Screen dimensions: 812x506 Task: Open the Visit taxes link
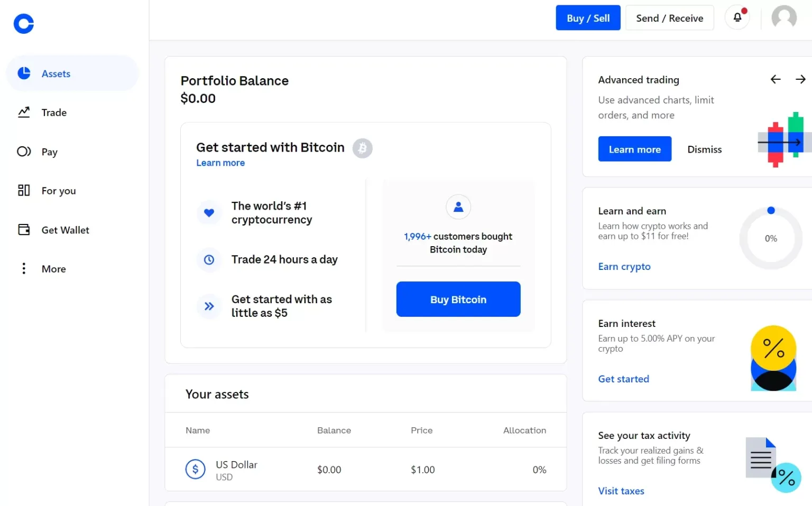(x=621, y=491)
